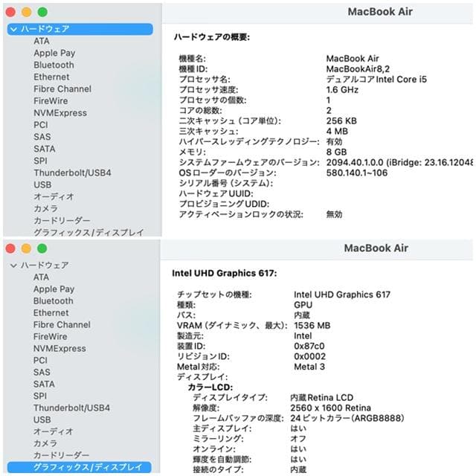The width and height of the screenshot is (476, 476).
Task: Select SAS in bottom window sidebar
Action: 42,372
